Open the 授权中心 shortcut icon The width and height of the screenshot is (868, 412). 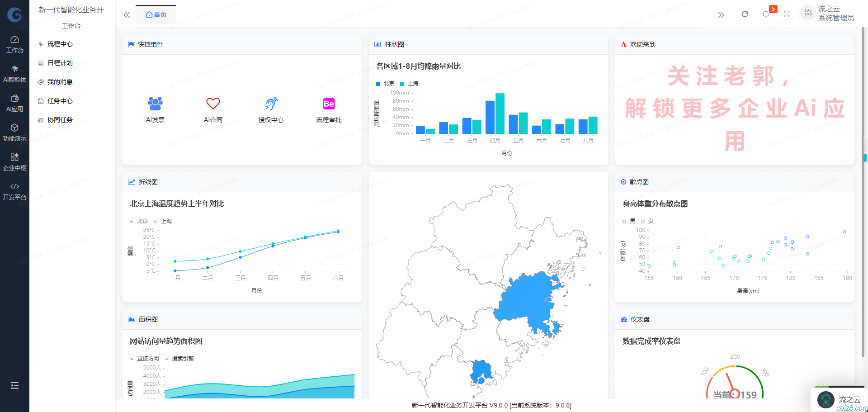pyautogui.click(x=271, y=104)
